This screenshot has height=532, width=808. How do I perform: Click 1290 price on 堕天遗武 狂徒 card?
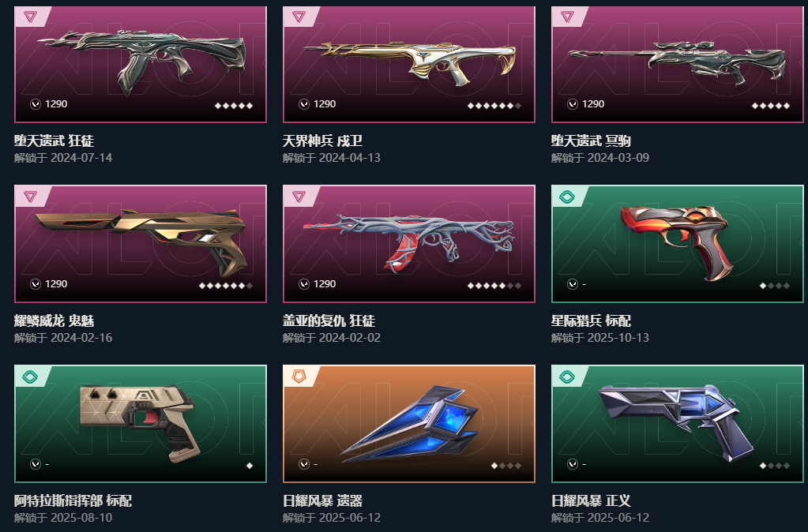point(56,104)
